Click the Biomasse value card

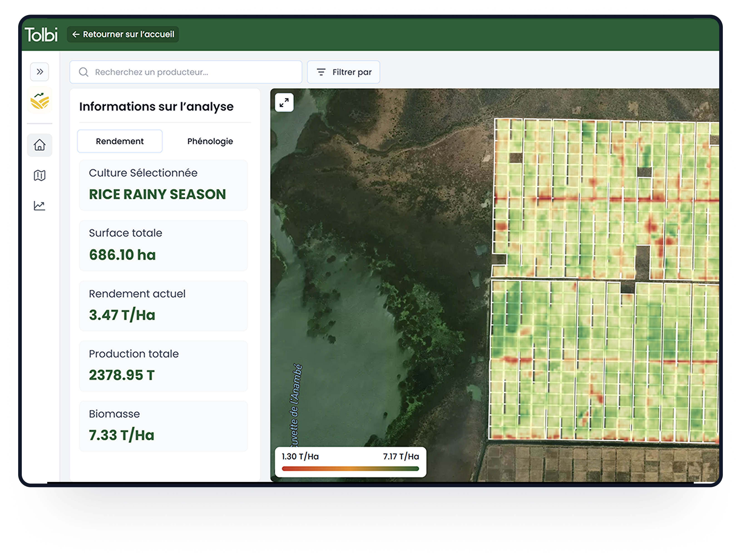163,426
